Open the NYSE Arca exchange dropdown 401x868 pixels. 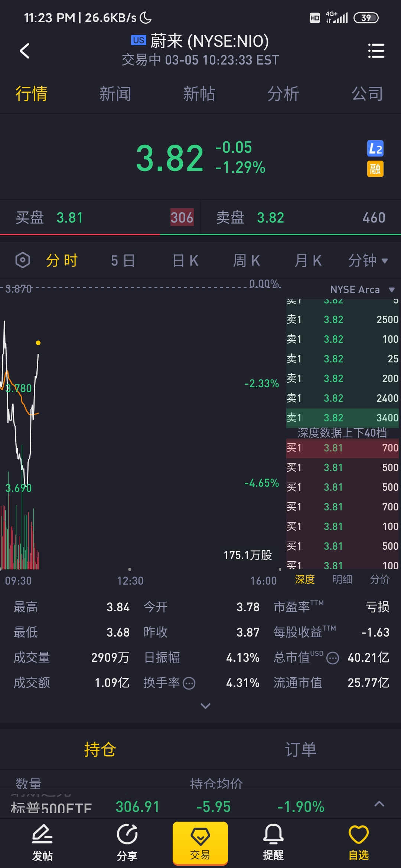(x=362, y=290)
